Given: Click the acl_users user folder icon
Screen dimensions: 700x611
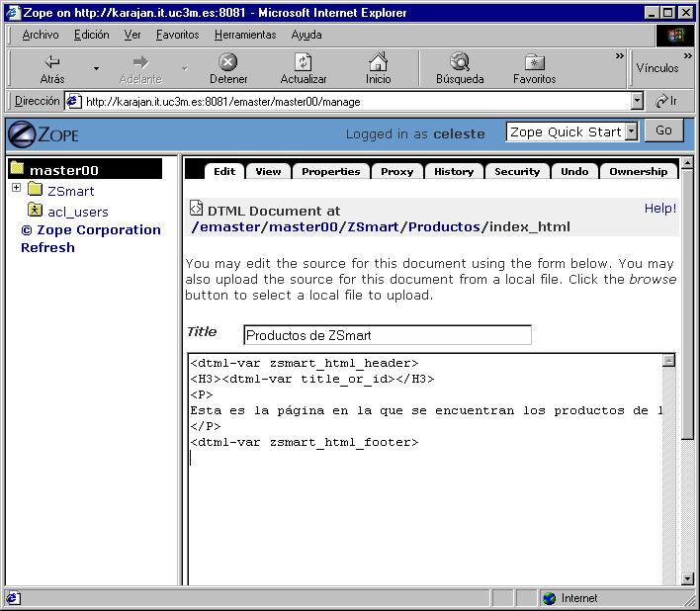Looking at the screenshot, I should [x=35, y=210].
